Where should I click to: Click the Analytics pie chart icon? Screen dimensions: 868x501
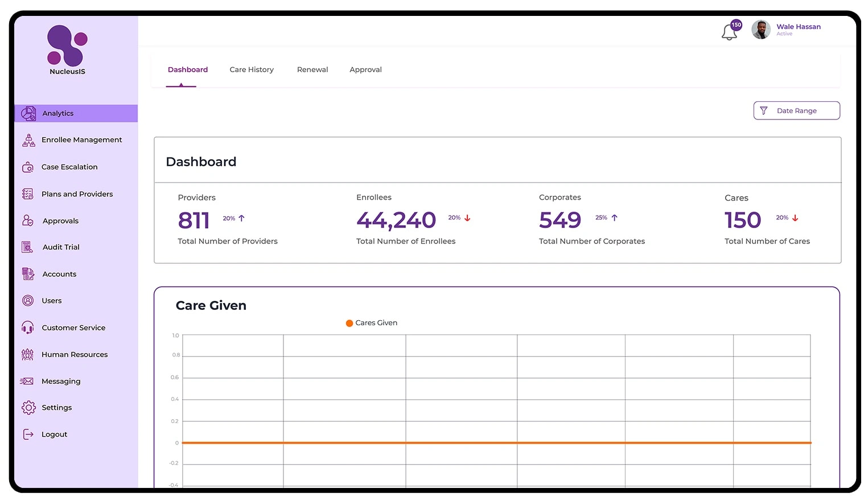pyautogui.click(x=28, y=113)
